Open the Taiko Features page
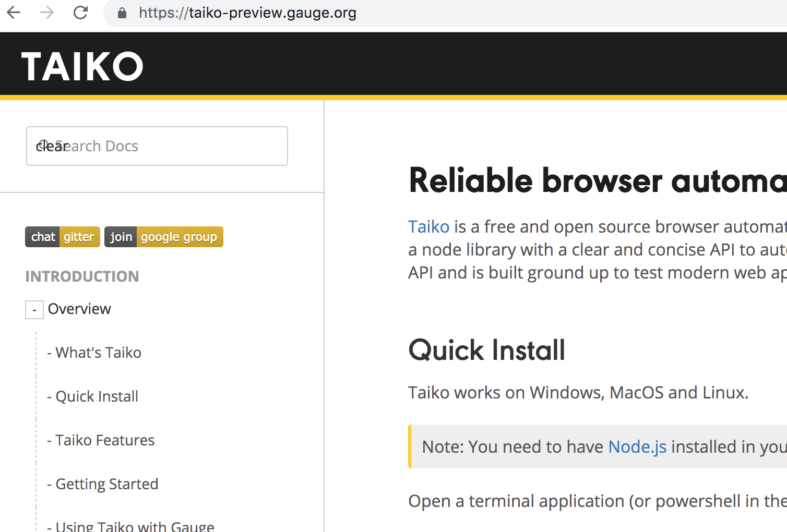 pos(101,440)
